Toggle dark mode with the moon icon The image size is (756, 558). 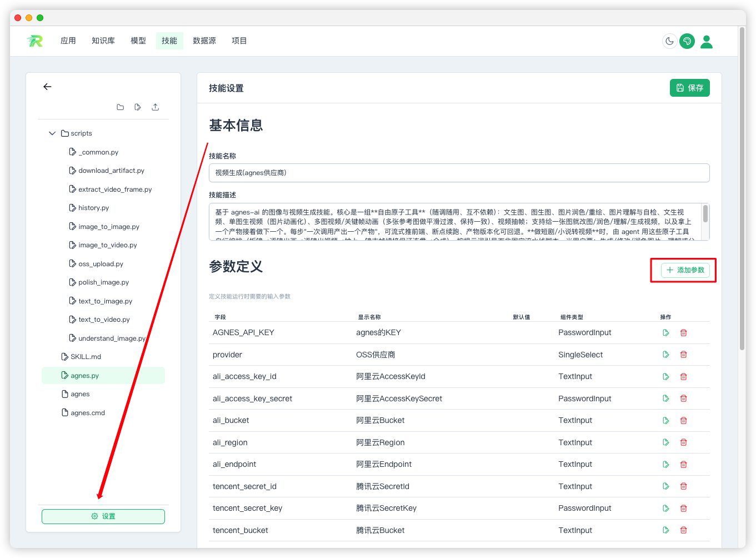670,41
